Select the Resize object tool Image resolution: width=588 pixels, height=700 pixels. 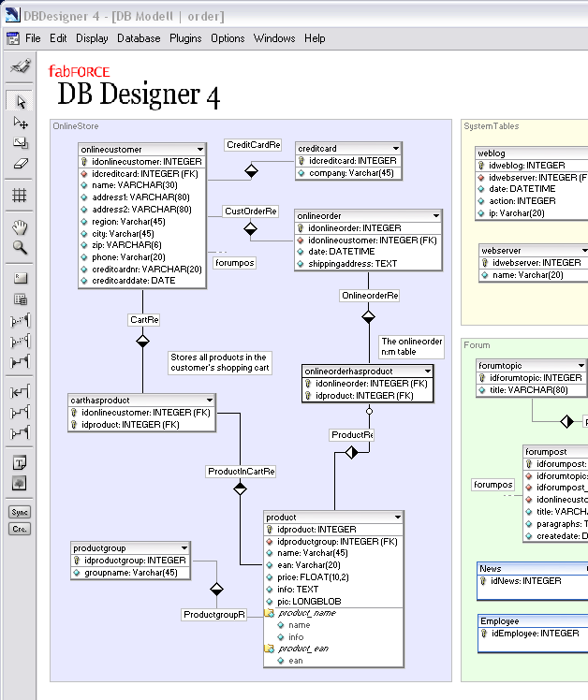[x=20, y=142]
